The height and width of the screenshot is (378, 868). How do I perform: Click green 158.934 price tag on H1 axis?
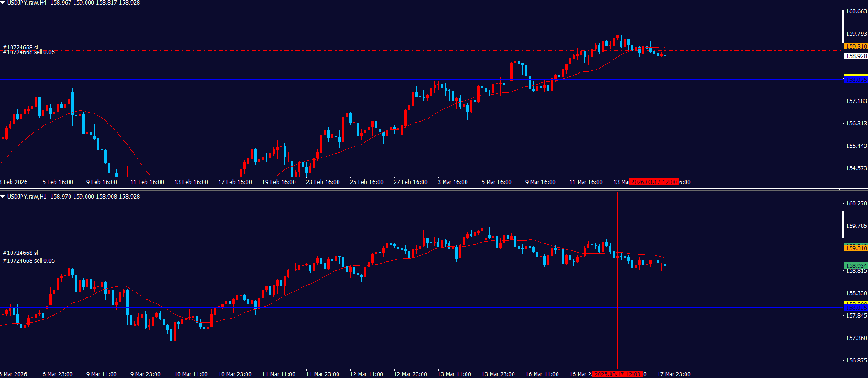coord(855,265)
